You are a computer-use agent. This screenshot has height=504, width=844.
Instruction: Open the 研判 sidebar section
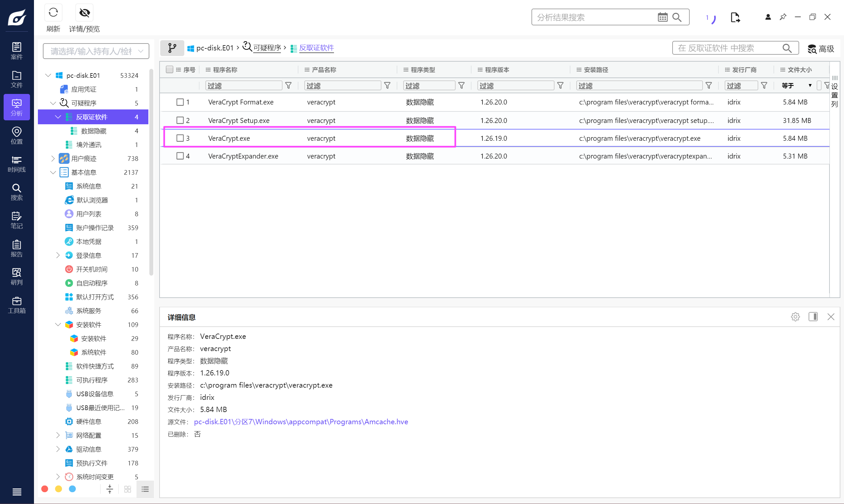pos(16,277)
